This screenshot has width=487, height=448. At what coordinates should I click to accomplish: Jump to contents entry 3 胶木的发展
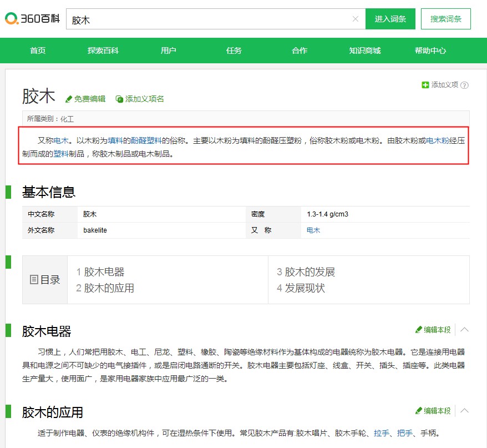tap(306, 271)
